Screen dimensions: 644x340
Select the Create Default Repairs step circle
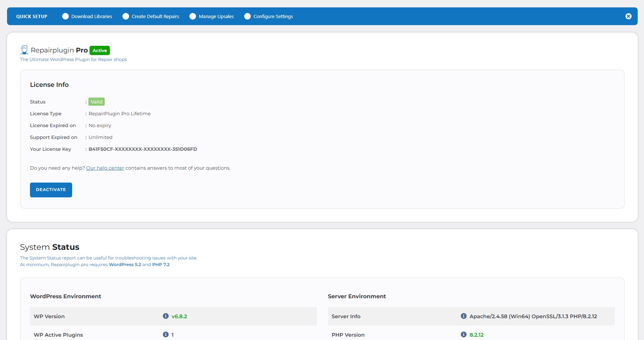coord(126,16)
